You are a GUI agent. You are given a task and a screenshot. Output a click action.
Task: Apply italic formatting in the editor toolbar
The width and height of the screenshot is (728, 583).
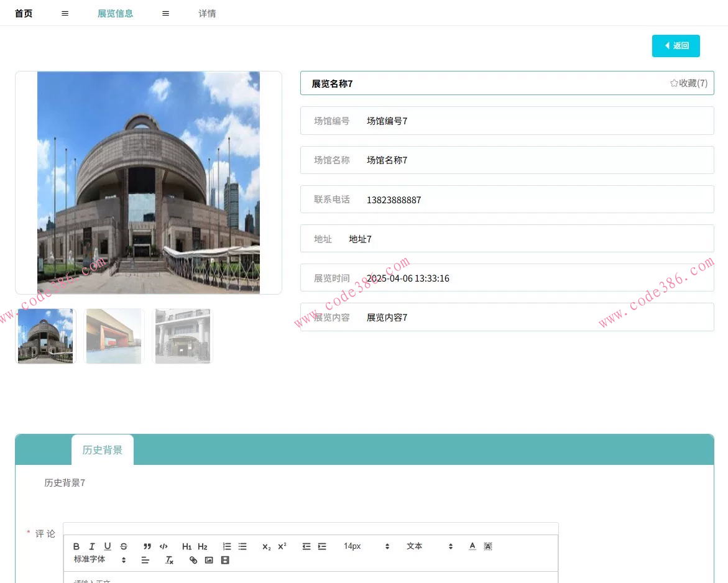(91, 546)
